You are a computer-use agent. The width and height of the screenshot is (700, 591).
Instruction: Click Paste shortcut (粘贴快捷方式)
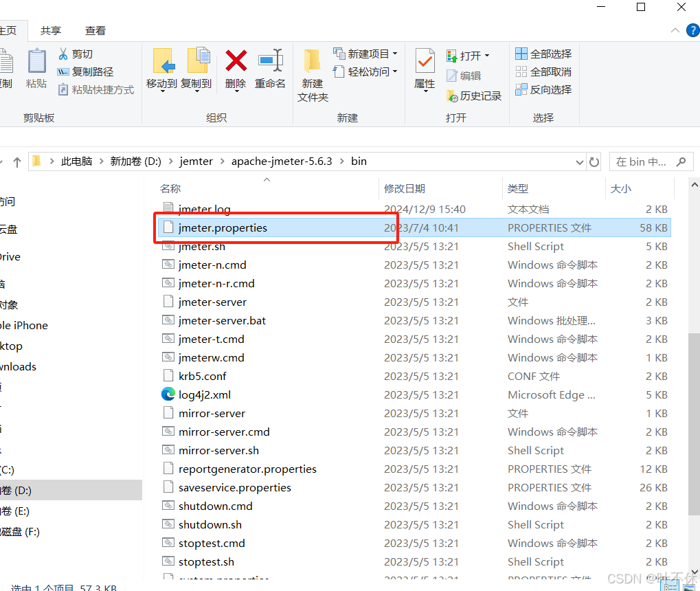pyautogui.click(x=95, y=90)
